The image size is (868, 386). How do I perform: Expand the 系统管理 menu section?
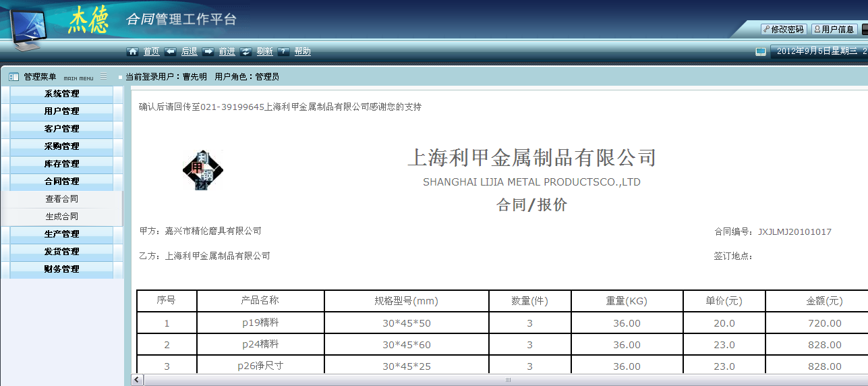click(x=61, y=94)
